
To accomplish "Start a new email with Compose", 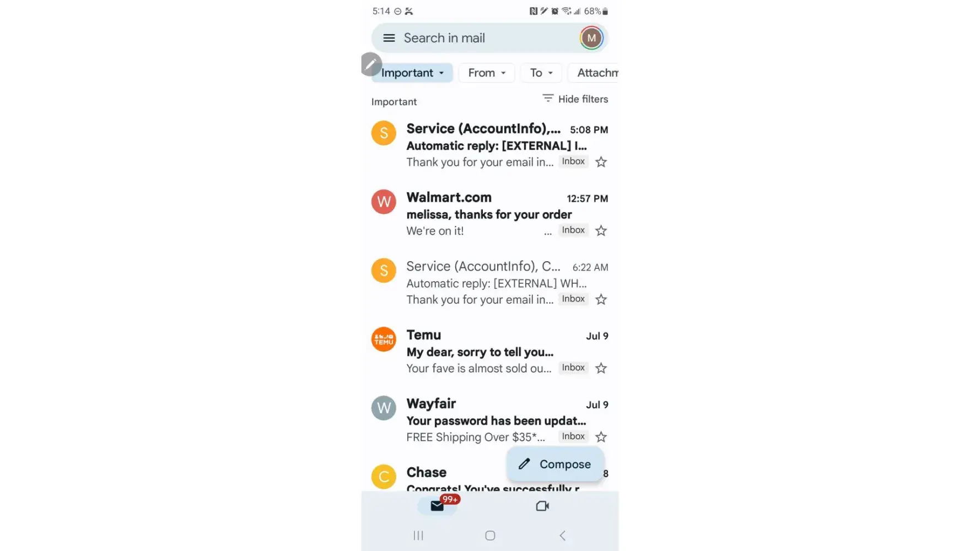I will click(x=556, y=464).
